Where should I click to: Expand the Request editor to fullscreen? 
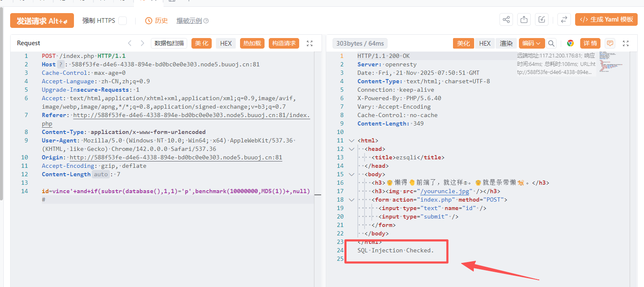(x=309, y=43)
